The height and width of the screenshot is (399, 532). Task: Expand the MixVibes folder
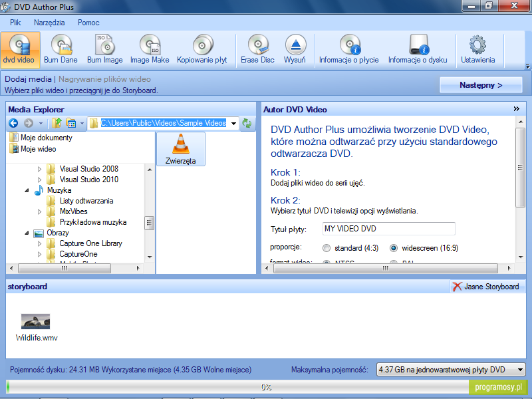(x=39, y=211)
